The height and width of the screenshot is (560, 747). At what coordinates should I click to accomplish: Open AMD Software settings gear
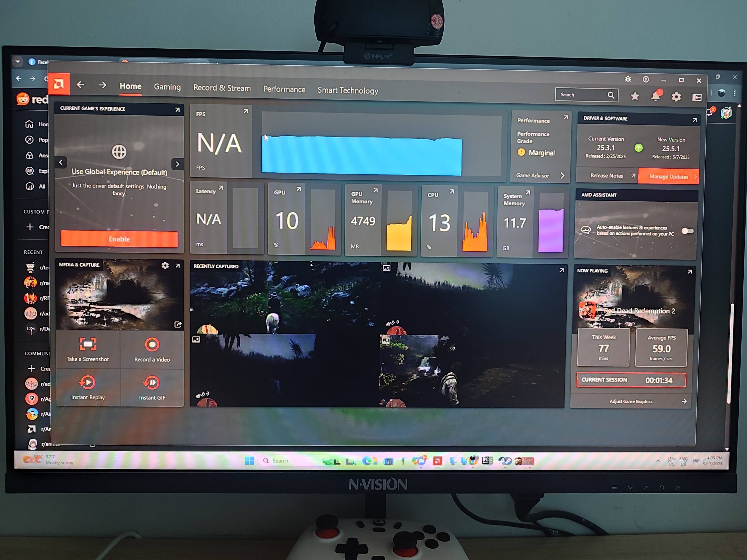(x=676, y=97)
